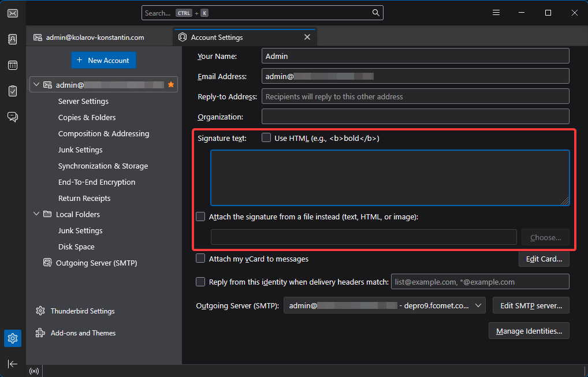588x377 pixels.
Task: Open Junk Settings under Local Folders
Action: 80,230
